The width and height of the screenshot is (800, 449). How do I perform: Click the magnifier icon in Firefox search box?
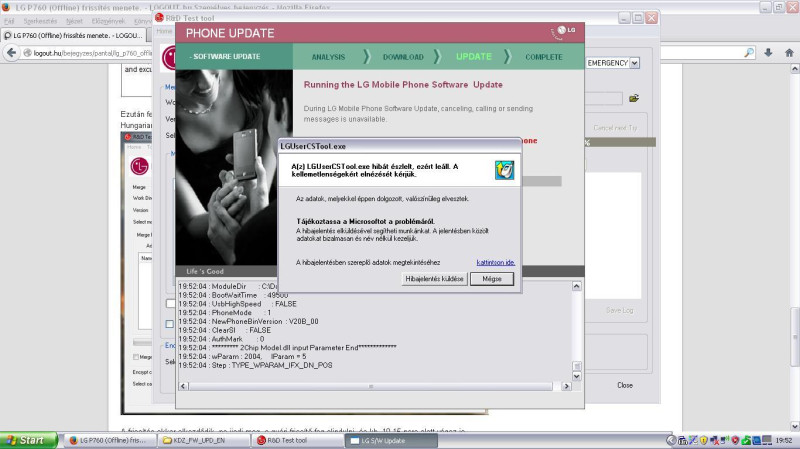pos(748,53)
